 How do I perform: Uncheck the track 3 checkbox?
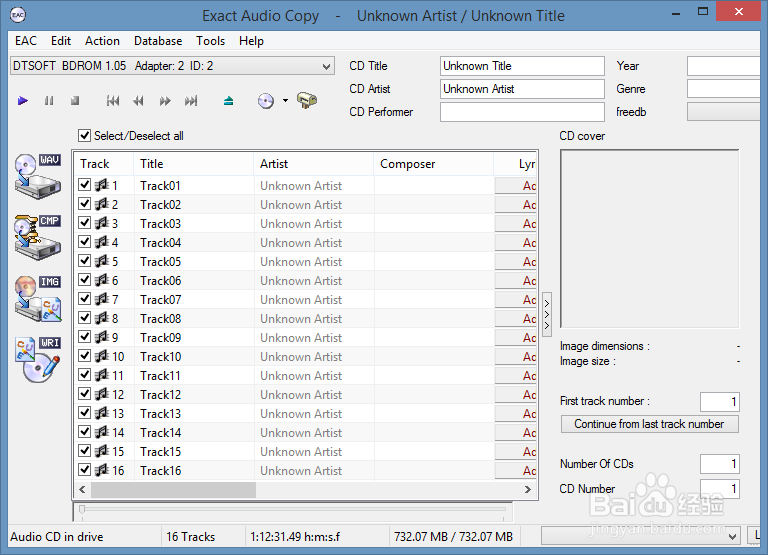click(84, 222)
